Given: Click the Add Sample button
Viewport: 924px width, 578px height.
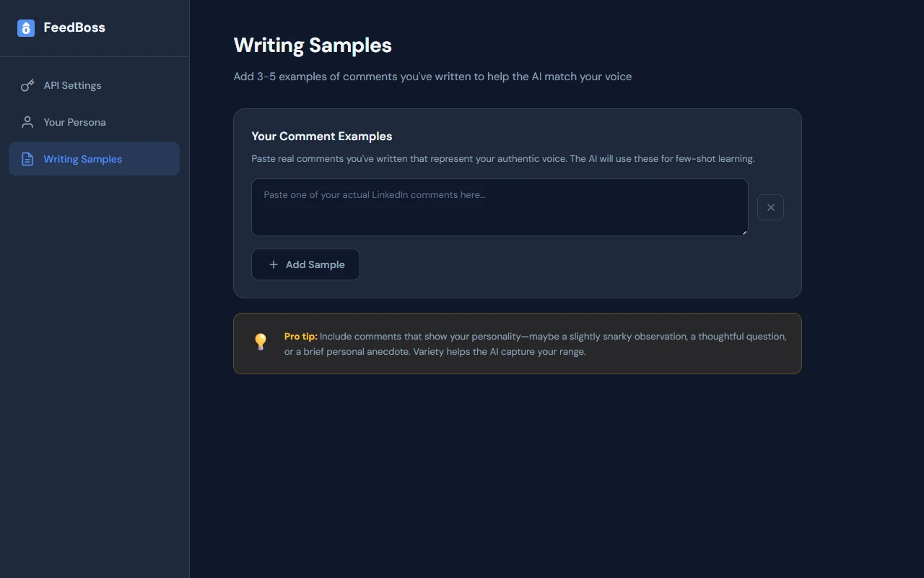Looking at the screenshot, I should [x=305, y=264].
